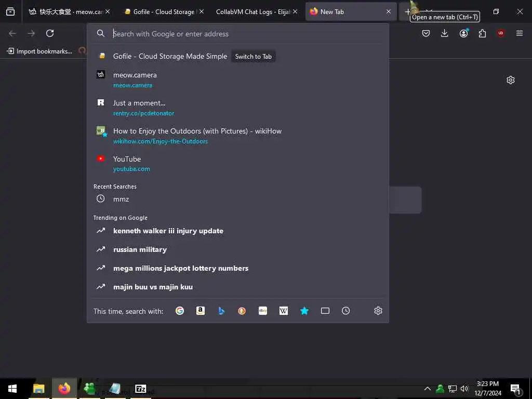Open the Windows Start menu
This screenshot has width=532, height=399.
coord(12,389)
